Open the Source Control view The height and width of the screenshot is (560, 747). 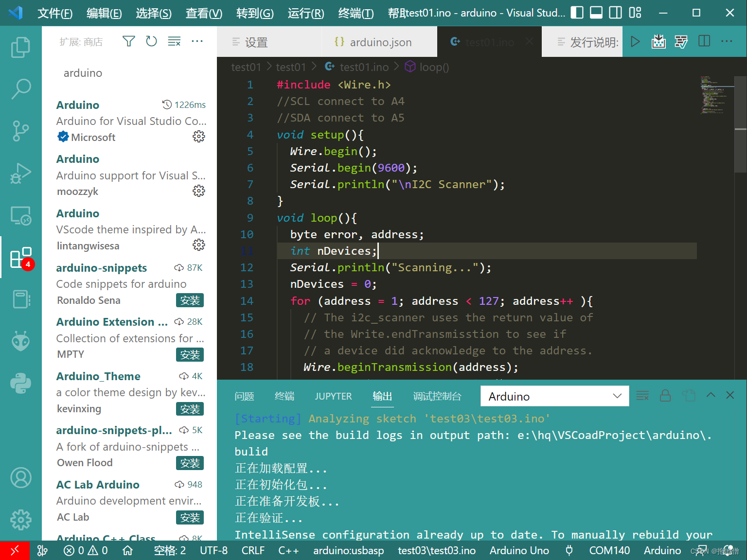[x=20, y=131]
